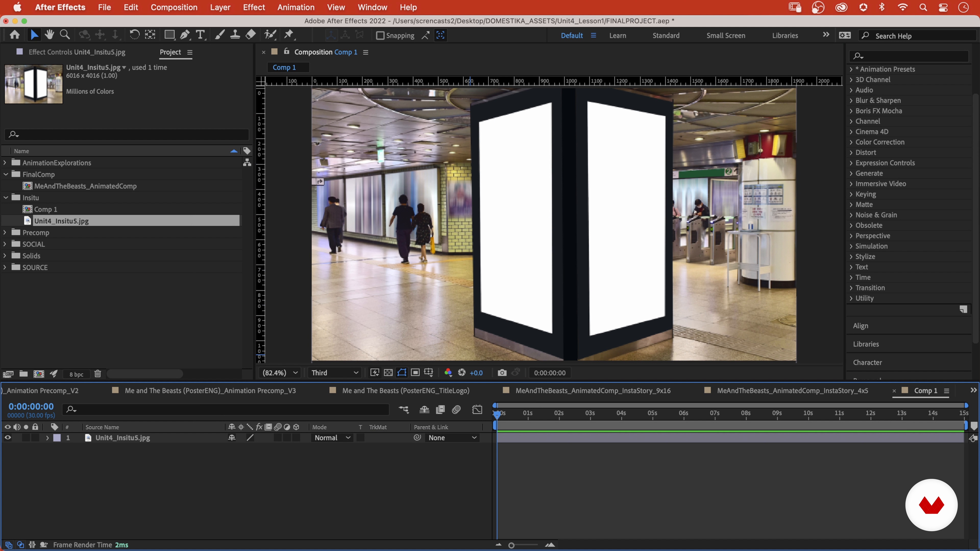980x551 pixels.
Task: Enable the Snapping checkbox
Action: click(380, 35)
